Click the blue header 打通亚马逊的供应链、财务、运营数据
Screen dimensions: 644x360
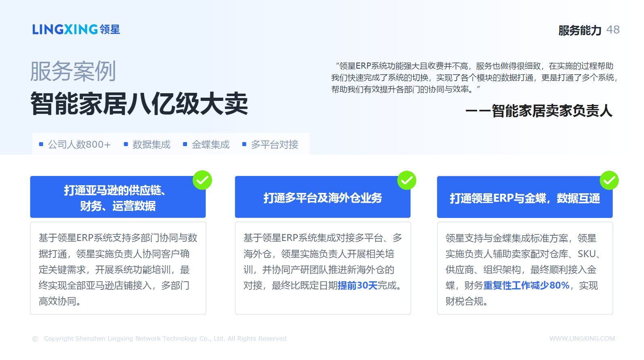point(118,197)
